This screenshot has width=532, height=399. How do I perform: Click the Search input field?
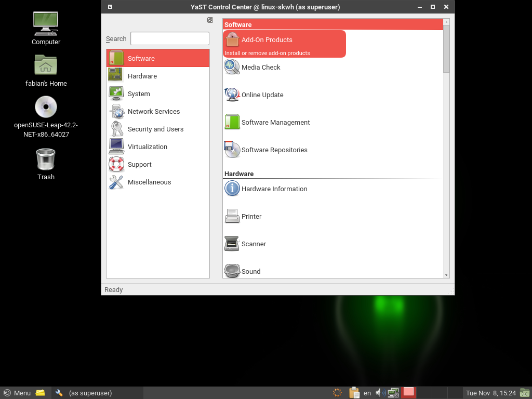(x=169, y=38)
